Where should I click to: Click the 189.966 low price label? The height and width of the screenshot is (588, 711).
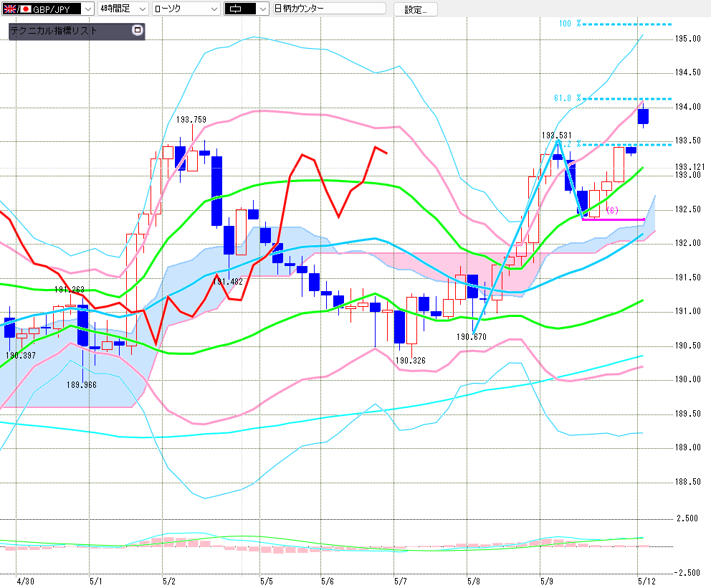pos(81,384)
